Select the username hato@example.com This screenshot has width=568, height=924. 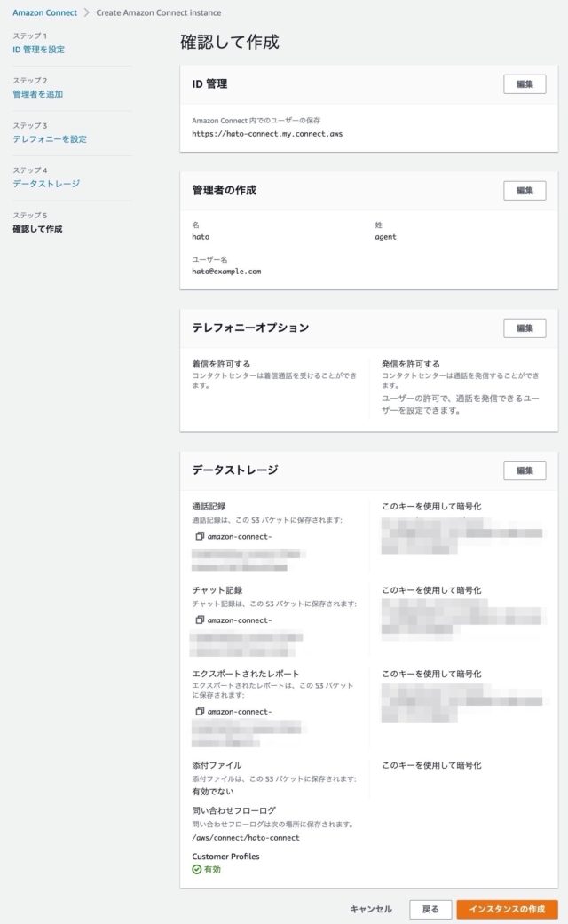[226, 271]
